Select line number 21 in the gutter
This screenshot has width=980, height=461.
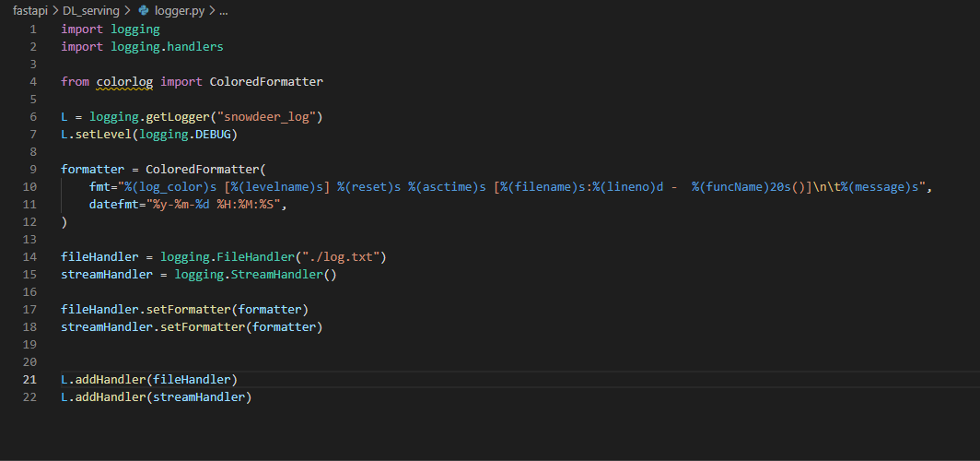click(29, 379)
